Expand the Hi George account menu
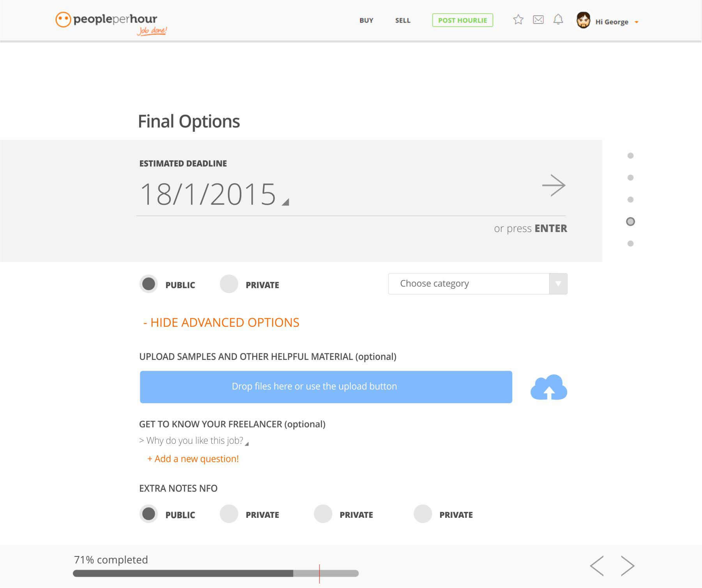This screenshot has height=588, width=702. click(611, 21)
